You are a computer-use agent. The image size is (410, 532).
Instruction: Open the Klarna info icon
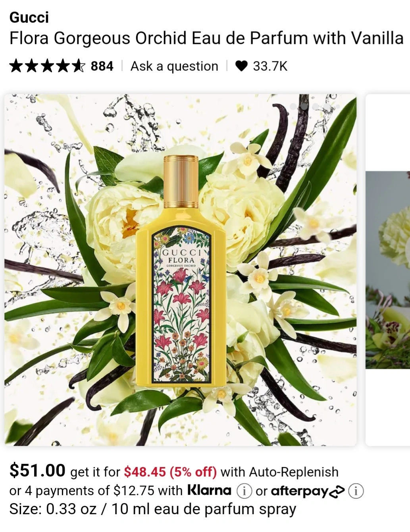pyautogui.click(x=244, y=492)
